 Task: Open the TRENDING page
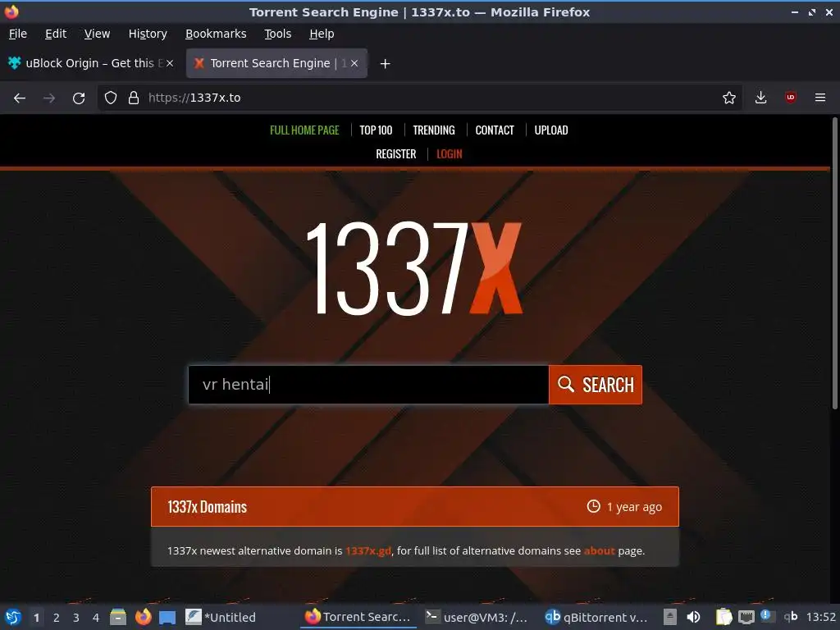tap(434, 130)
